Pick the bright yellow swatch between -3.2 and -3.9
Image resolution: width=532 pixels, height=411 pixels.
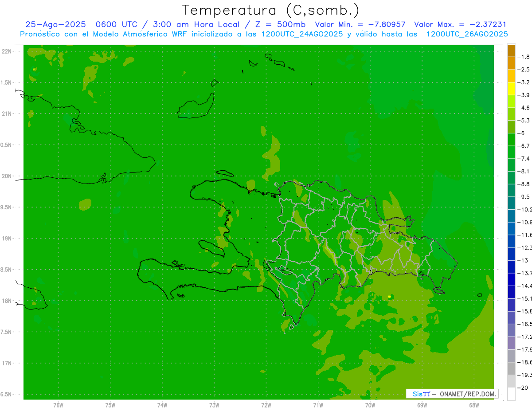coord(511,89)
